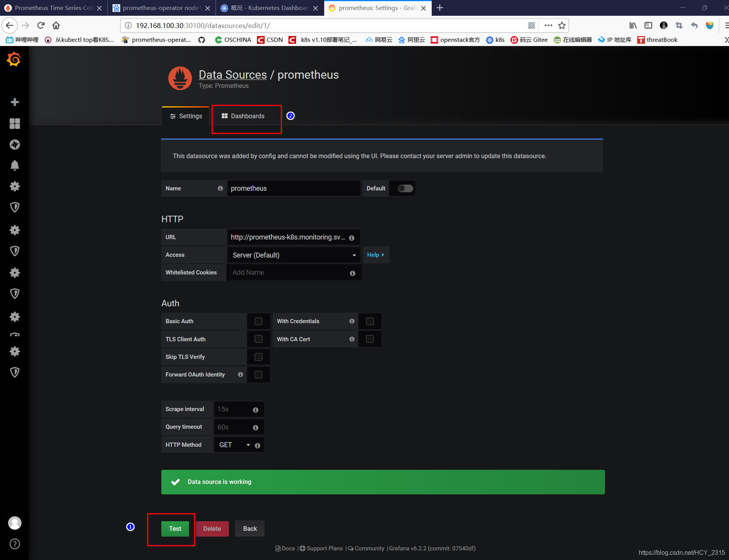
Task: Click info icon beside Forward OAuth Identity
Action: [240, 375]
